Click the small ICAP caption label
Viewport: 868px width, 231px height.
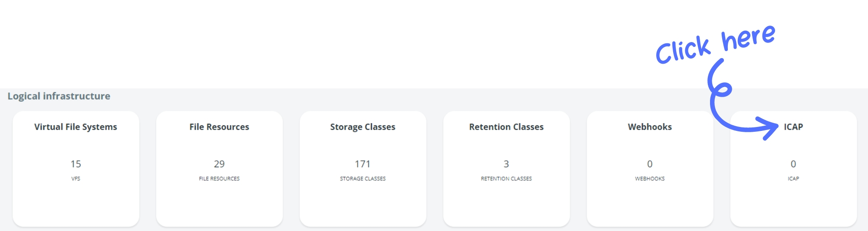793,179
